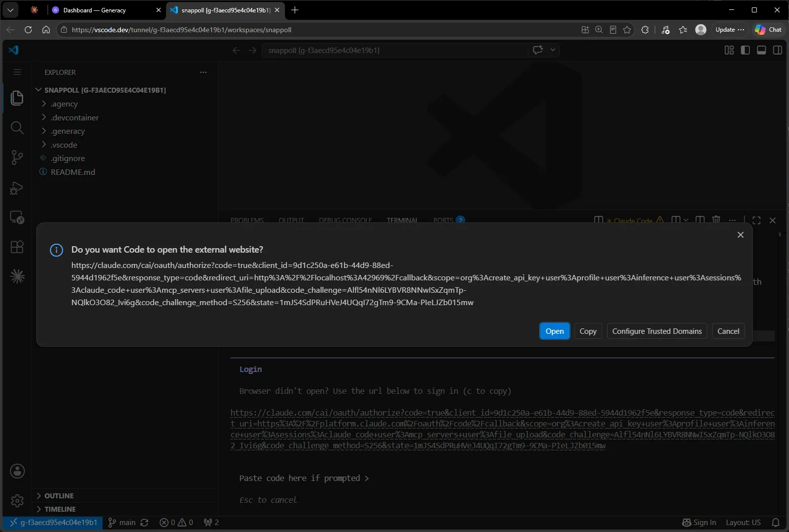Expand the .vscode folder
Viewport: 789px width, 532px height.
tap(63, 145)
